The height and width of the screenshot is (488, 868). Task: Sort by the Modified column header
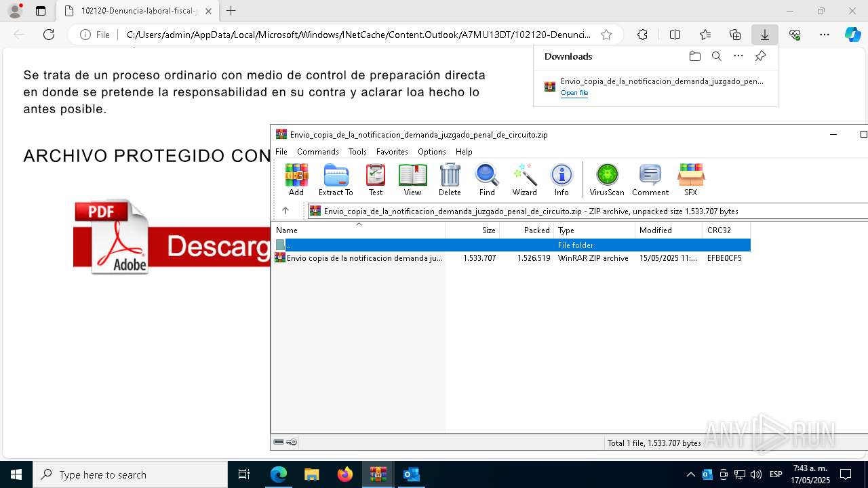click(669, 230)
